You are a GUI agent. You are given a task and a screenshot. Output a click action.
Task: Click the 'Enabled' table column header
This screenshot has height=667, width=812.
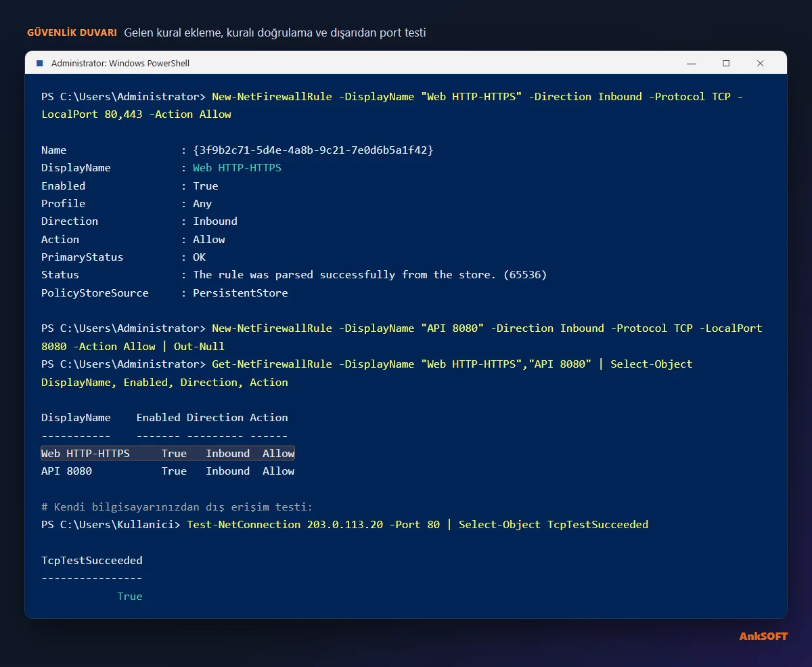pos(158,418)
